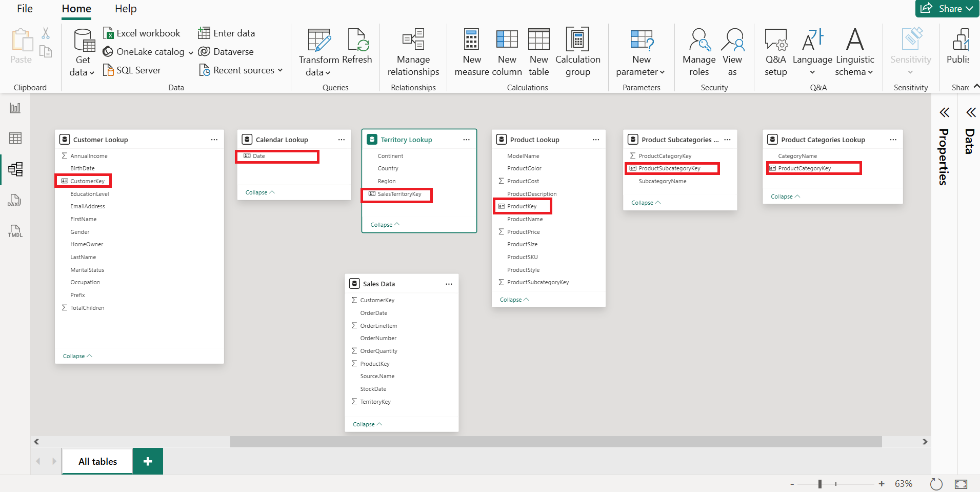
Task: Click the zoom slider handle
Action: tap(820, 484)
